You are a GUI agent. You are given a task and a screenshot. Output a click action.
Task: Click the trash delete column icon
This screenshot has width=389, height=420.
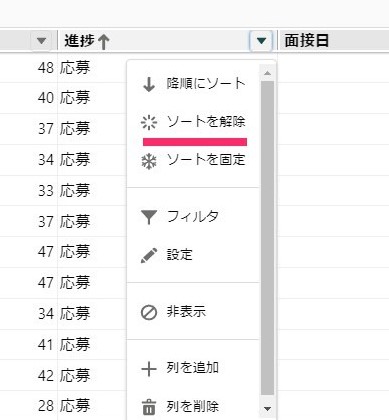(149, 407)
